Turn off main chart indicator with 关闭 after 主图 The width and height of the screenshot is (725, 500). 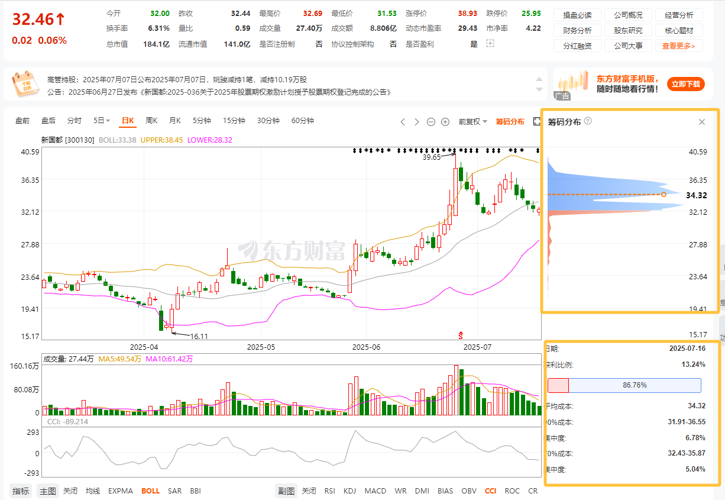(70, 491)
